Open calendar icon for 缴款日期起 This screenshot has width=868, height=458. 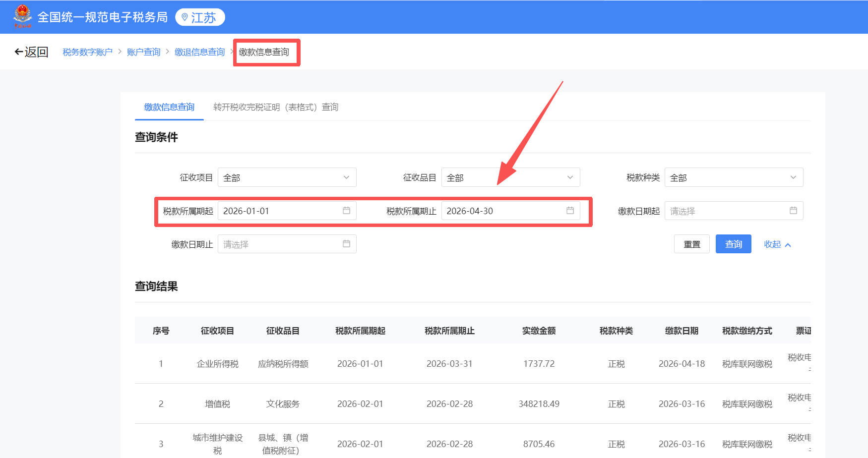pyautogui.click(x=793, y=211)
